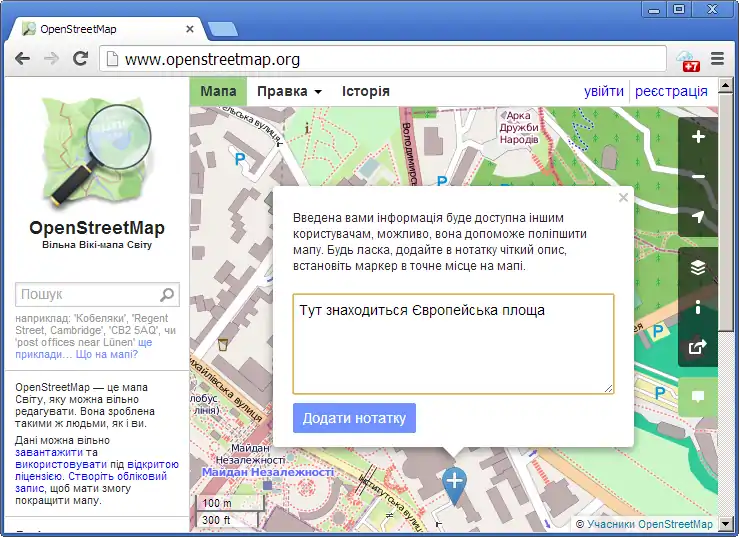Image resolution: width=739 pixels, height=537 pixels.
Task: Open the map key info icon
Action: click(698, 307)
